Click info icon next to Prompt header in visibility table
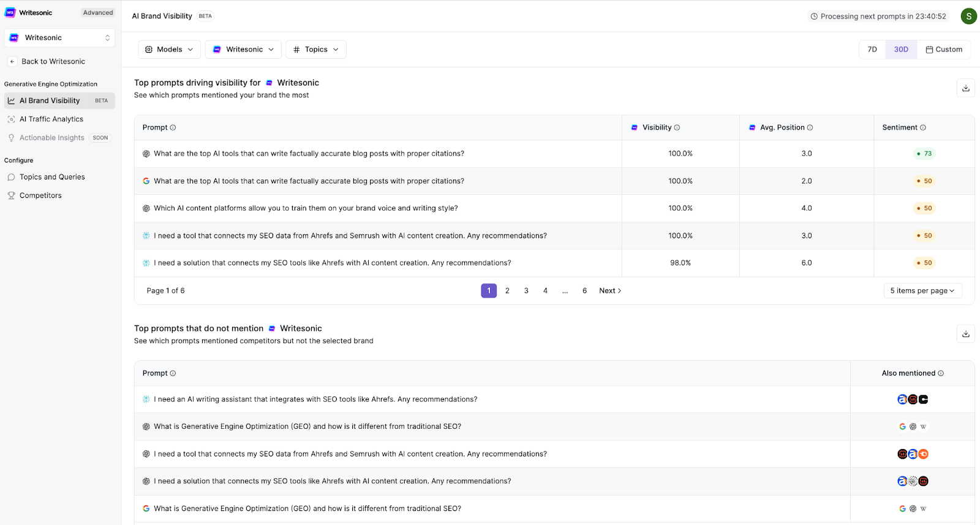980x525 pixels. (x=173, y=127)
